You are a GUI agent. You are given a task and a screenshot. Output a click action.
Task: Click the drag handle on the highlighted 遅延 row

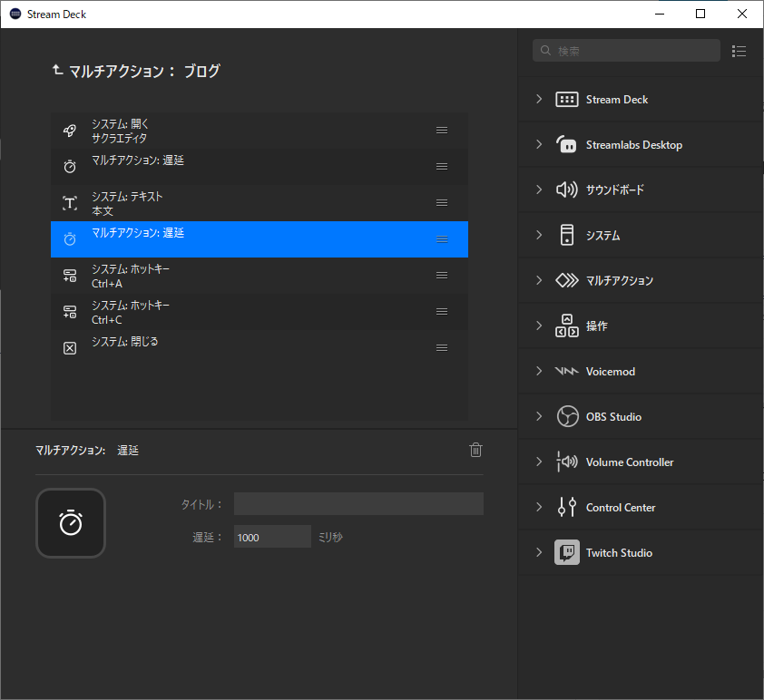tap(442, 239)
